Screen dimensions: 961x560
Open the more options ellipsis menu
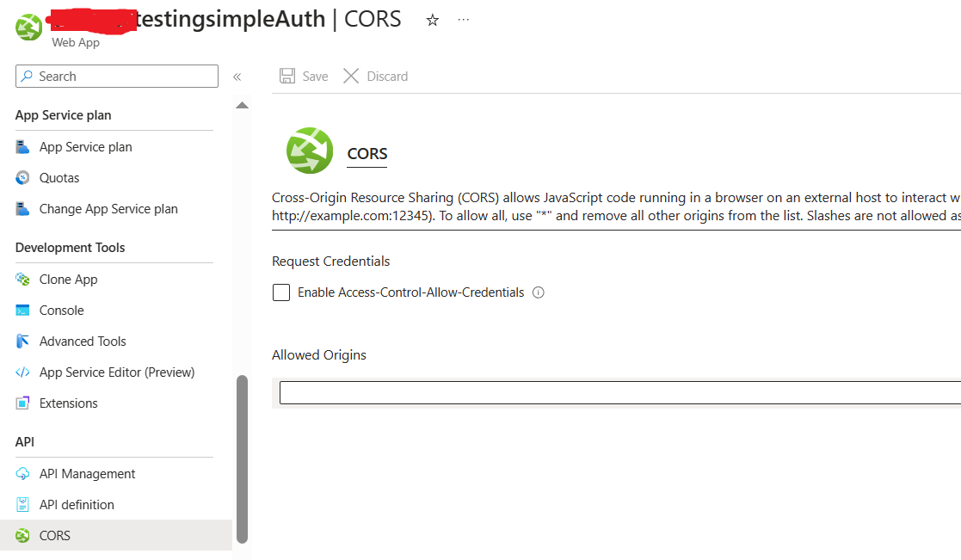(463, 19)
